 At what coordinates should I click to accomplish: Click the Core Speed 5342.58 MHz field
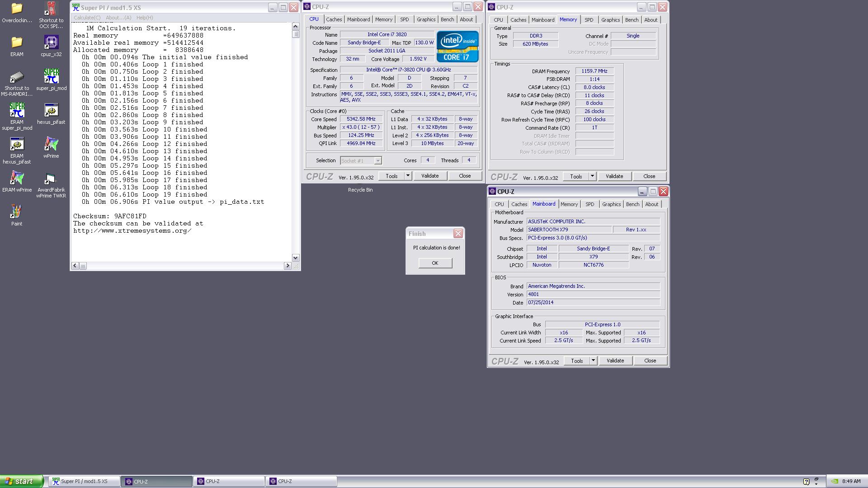coord(361,119)
